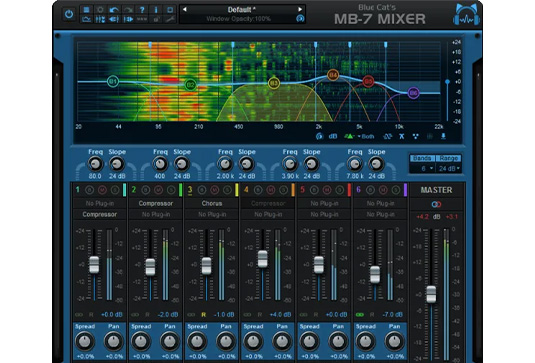Open band 2 Compressor plug-in slot
This screenshot has width=535, height=363.
pyautogui.click(x=156, y=203)
